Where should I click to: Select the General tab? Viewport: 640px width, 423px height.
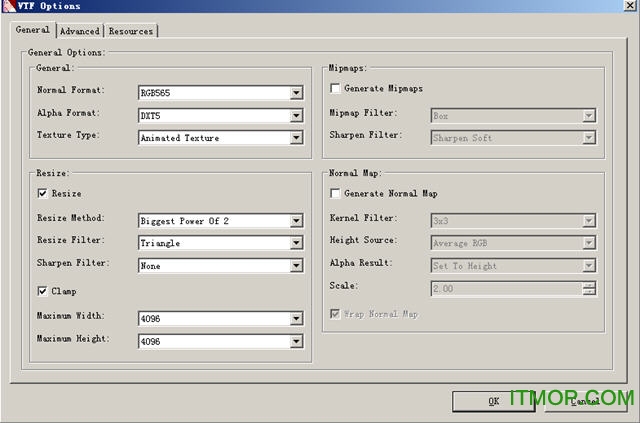(33, 30)
